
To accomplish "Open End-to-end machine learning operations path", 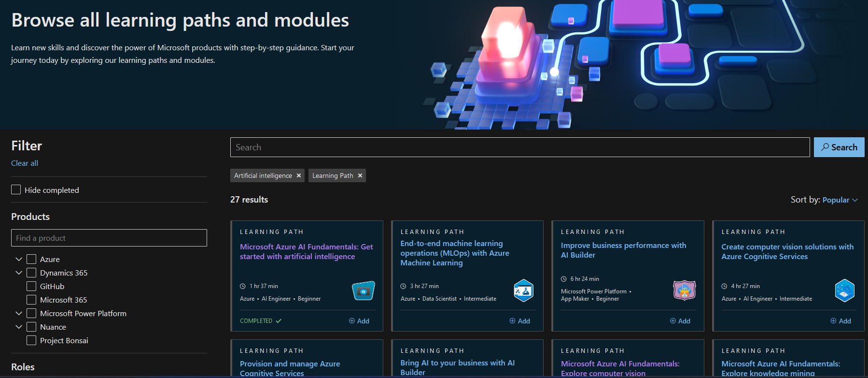I will (455, 253).
